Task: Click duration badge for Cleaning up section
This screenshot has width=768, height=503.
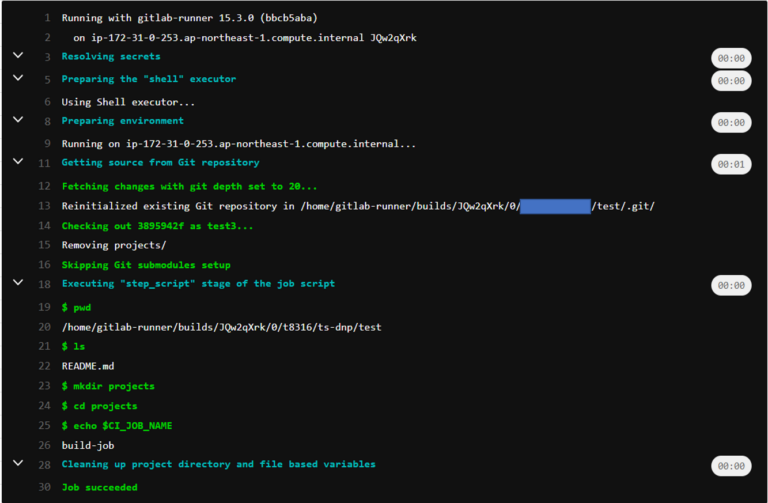Action: [x=730, y=466]
